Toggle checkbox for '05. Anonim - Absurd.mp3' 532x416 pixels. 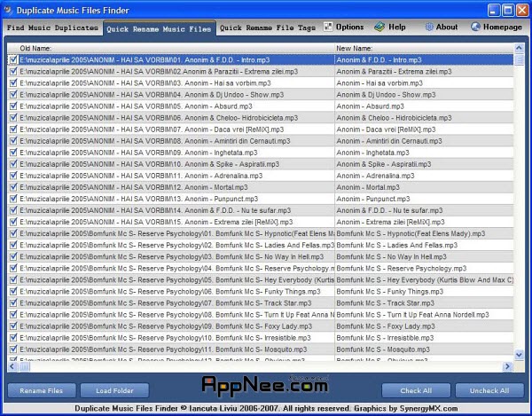tap(13, 106)
